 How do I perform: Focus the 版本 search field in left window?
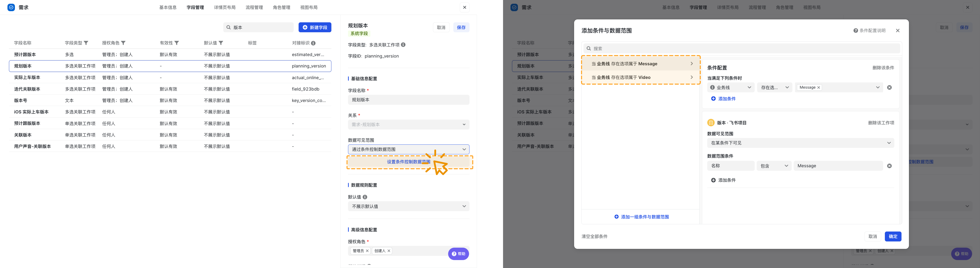coord(258,27)
